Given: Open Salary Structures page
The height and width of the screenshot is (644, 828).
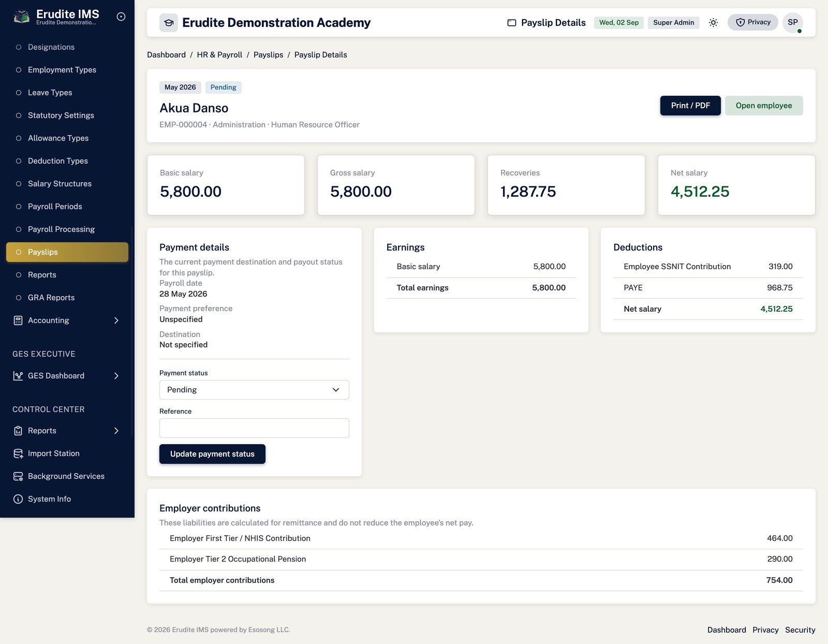Looking at the screenshot, I should (x=67, y=184).
